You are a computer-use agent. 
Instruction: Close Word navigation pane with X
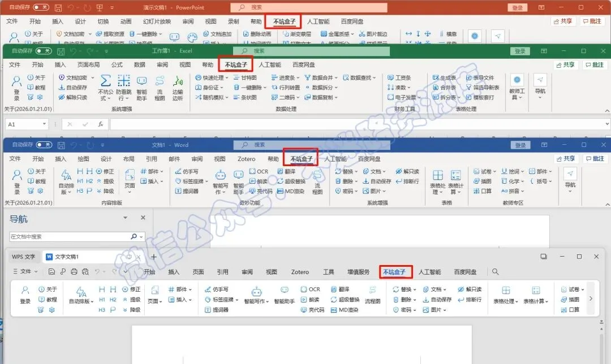(143, 218)
